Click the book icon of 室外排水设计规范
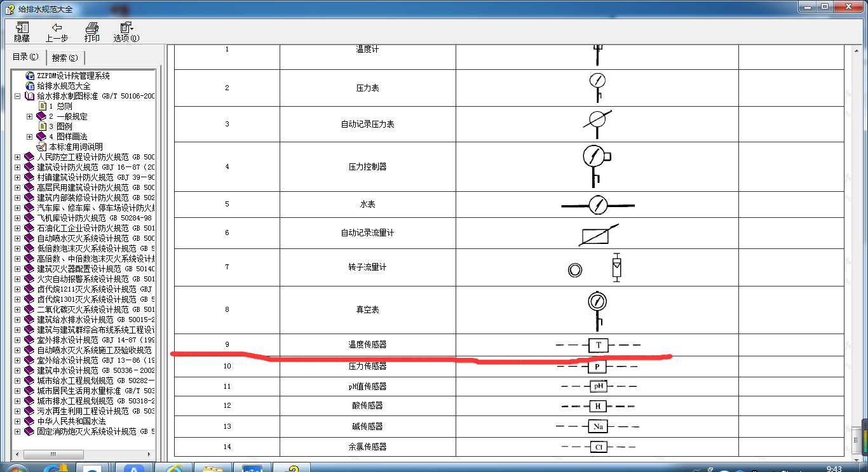This screenshot has height=472, width=868. (x=29, y=340)
